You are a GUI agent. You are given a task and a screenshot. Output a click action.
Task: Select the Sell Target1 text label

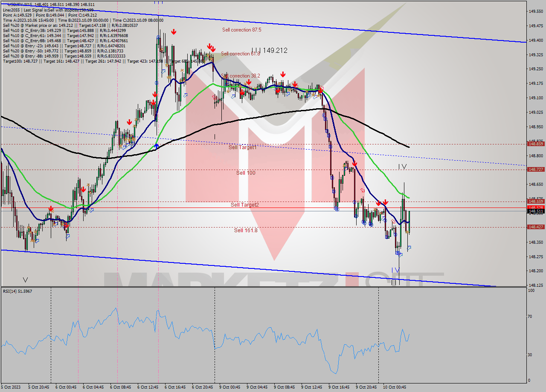point(241,148)
